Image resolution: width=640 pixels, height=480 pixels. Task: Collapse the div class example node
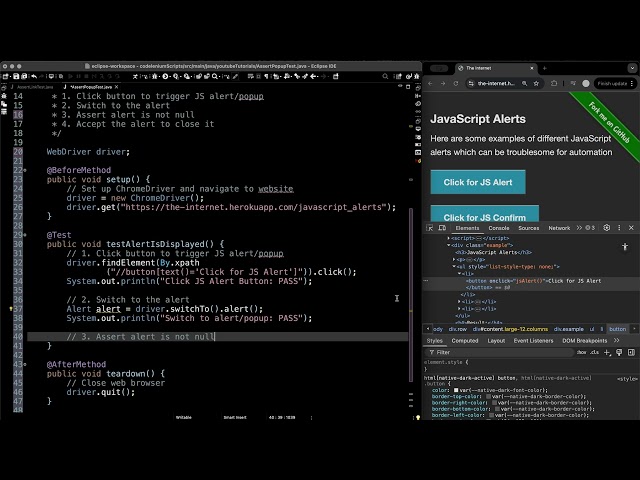tap(449, 245)
